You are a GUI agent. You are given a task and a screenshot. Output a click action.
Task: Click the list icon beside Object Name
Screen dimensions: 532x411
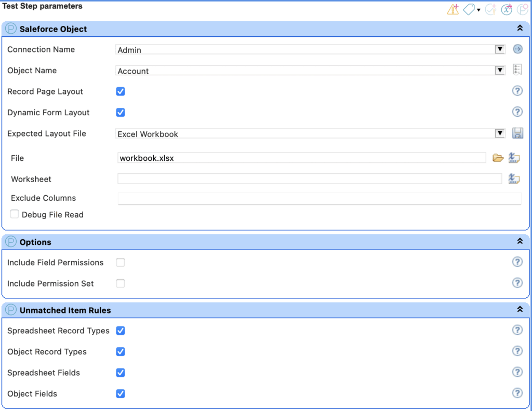coord(517,70)
